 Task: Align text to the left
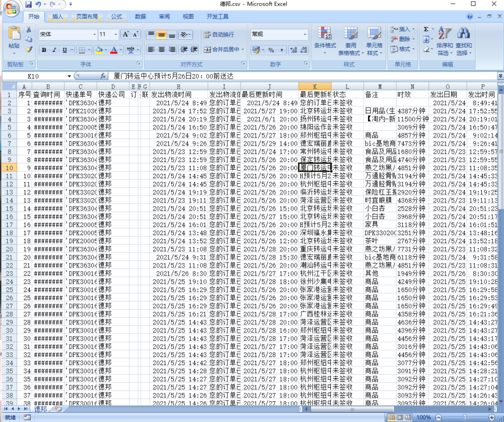pos(151,49)
